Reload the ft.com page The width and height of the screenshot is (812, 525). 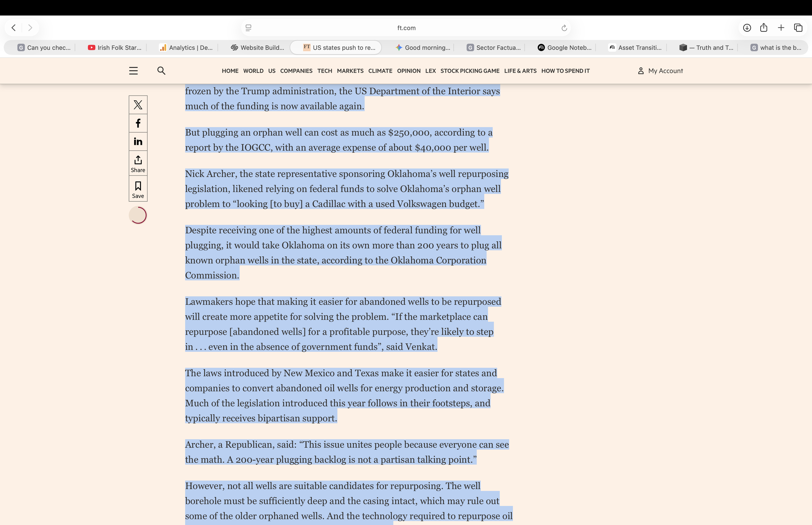coord(564,28)
